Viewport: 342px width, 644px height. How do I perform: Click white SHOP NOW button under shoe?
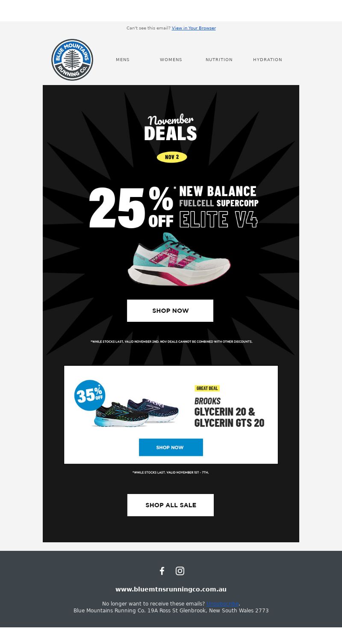pyautogui.click(x=170, y=311)
